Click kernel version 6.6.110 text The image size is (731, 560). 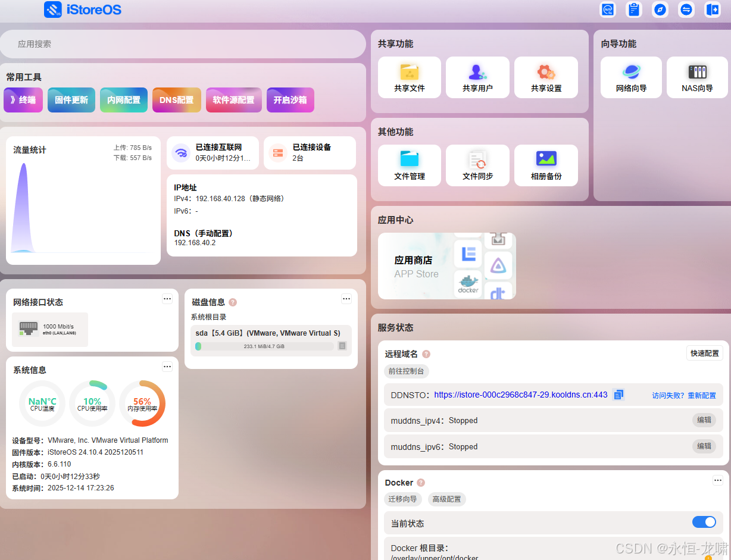60,464
